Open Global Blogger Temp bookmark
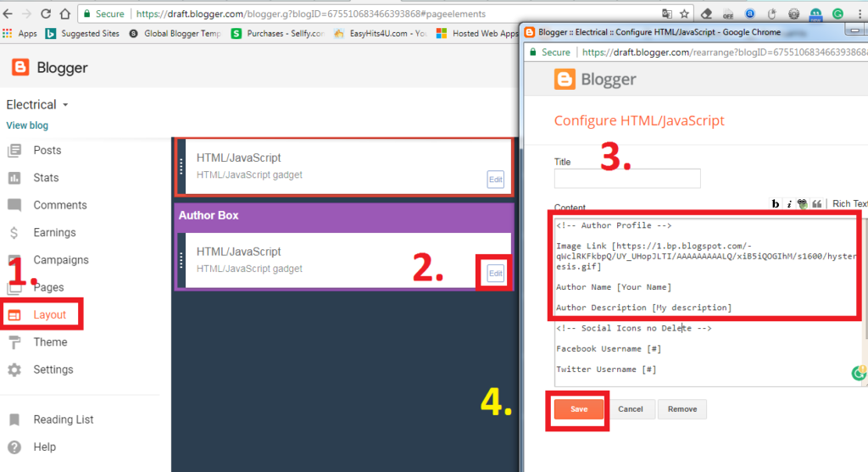The height and width of the screenshot is (472, 868). [x=175, y=34]
